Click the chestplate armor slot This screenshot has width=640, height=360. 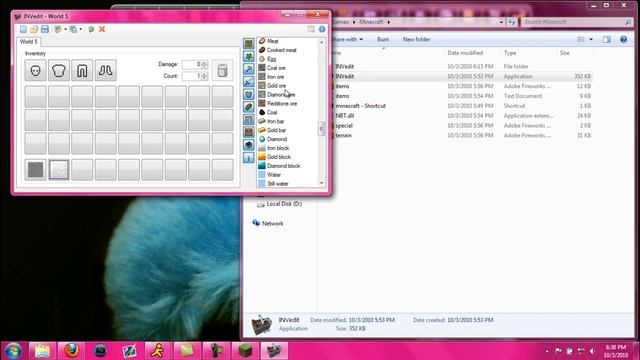coord(59,70)
